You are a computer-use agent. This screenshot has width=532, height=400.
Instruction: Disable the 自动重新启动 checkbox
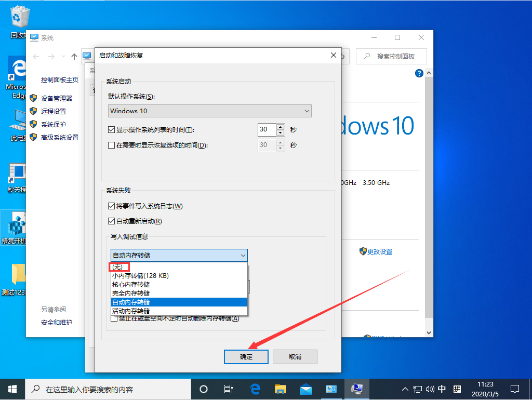click(111, 220)
